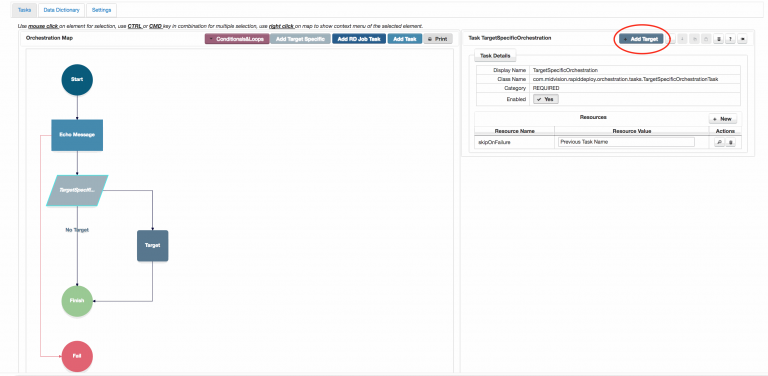Click the move task down arrow icon
This screenshot has width=768, height=376.
682,39
